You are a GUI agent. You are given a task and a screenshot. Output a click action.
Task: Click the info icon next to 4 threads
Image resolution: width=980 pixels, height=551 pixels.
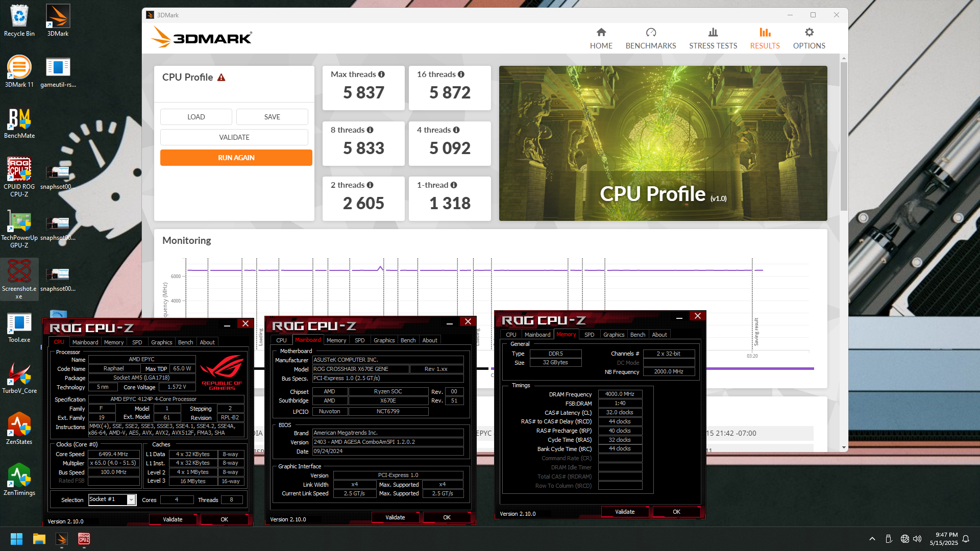(x=456, y=130)
